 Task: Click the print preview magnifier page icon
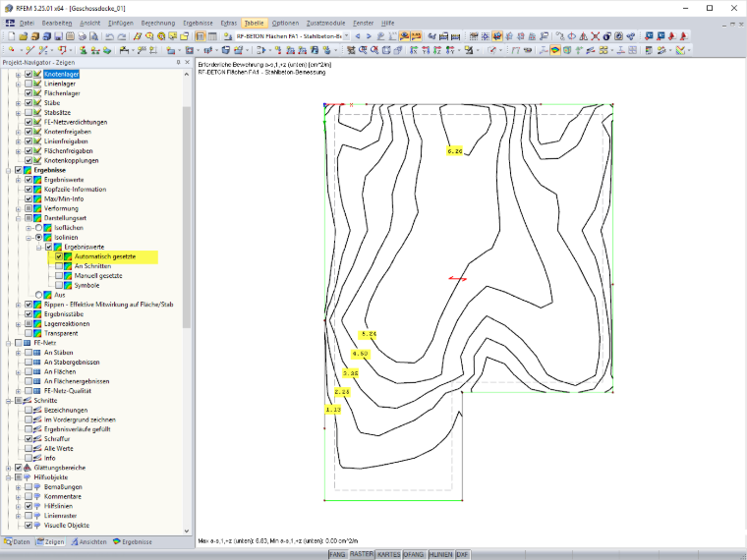tap(93, 36)
